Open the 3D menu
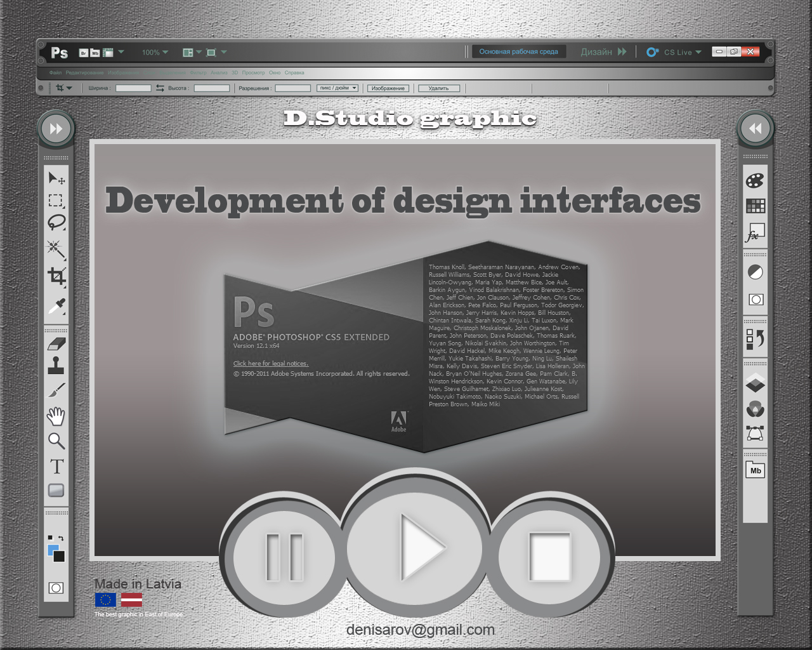Image resolution: width=812 pixels, height=650 pixels. 235,73
